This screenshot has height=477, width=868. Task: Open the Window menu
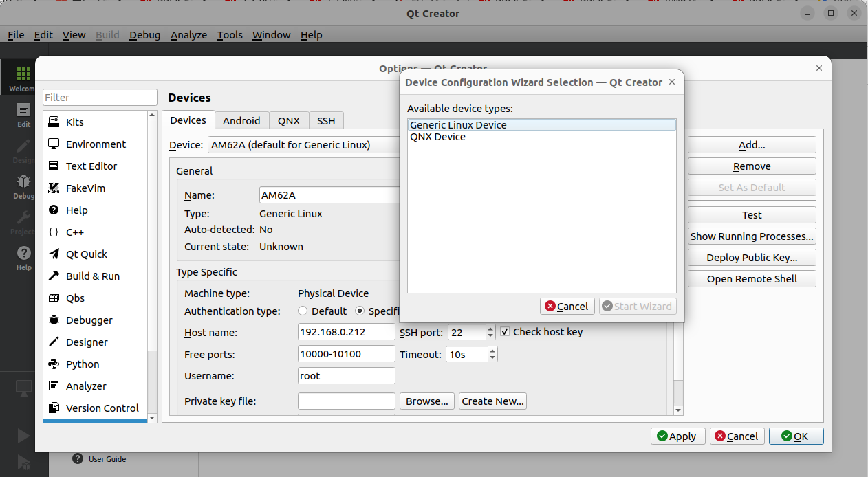[x=272, y=35]
